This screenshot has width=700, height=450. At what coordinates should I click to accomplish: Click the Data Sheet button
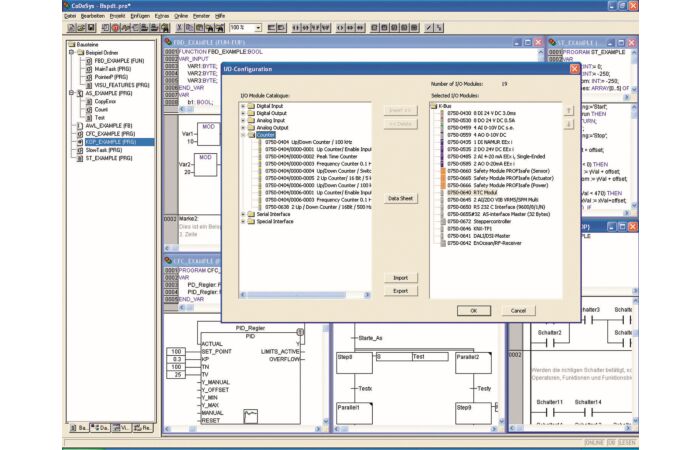pos(401,198)
